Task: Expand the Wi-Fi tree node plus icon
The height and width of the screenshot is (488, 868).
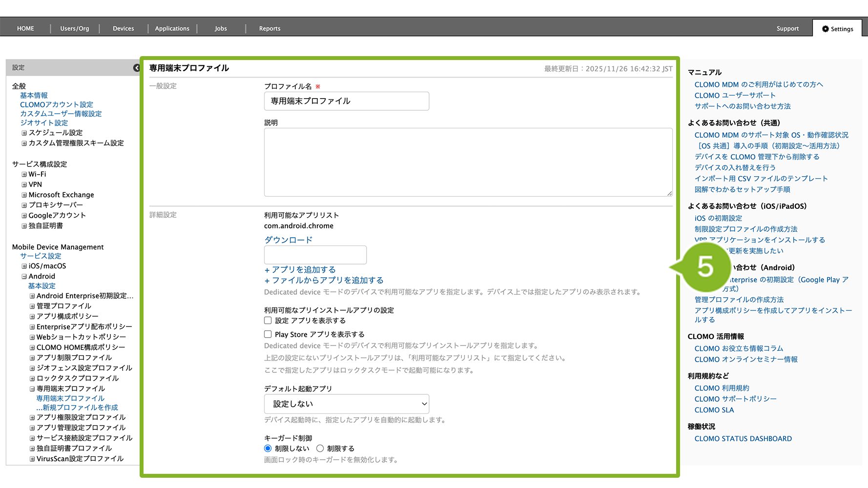Action: point(24,174)
